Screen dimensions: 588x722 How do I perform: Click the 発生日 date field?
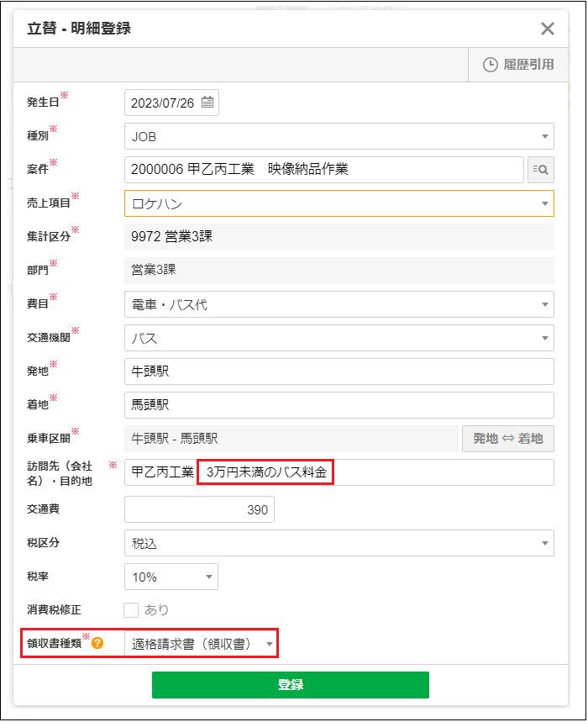coord(163,103)
